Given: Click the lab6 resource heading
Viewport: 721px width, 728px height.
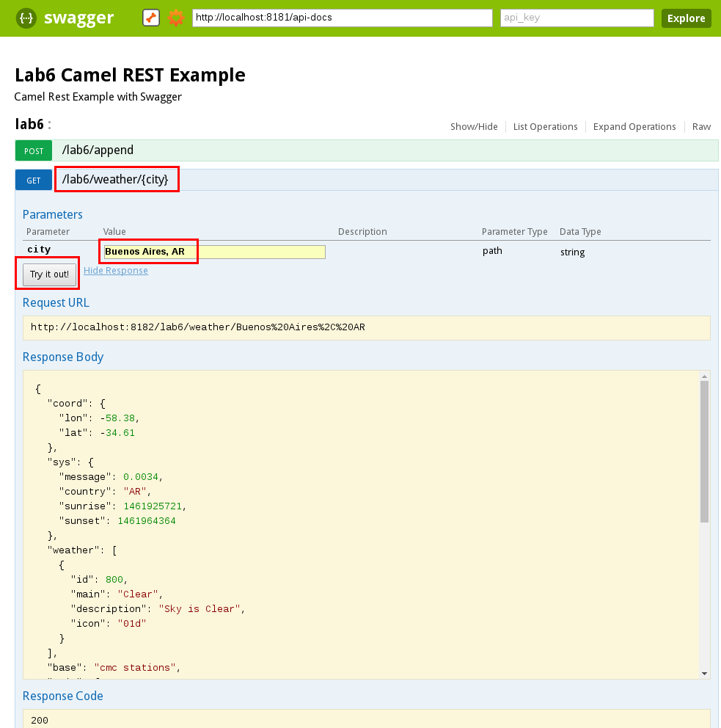Looking at the screenshot, I should [x=29, y=125].
